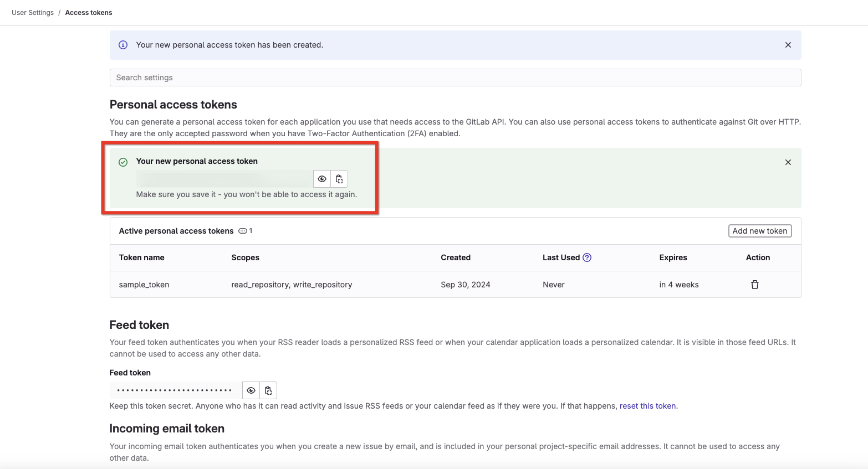This screenshot has width=868, height=469.
Task: Focus the Search settings field
Action: point(455,78)
